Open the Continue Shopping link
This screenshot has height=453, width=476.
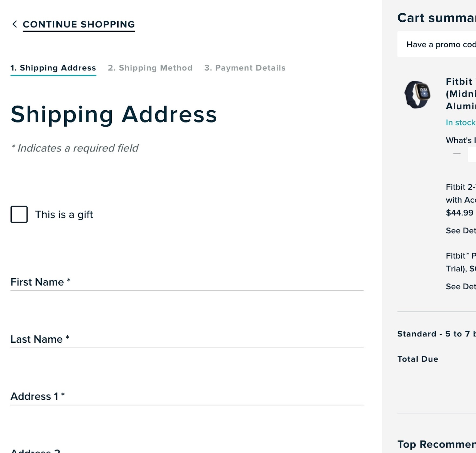(x=78, y=24)
